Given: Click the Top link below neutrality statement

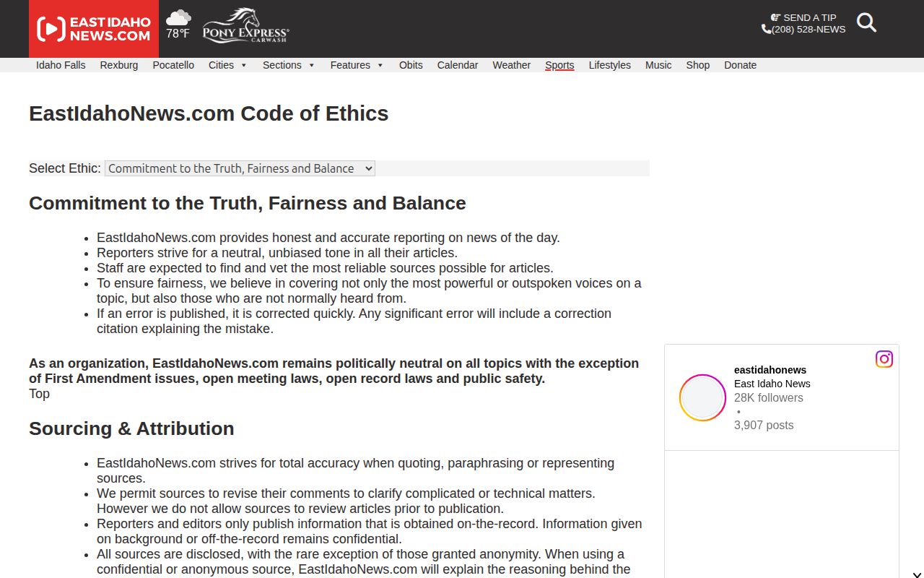Looking at the screenshot, I should pos(39,394).
